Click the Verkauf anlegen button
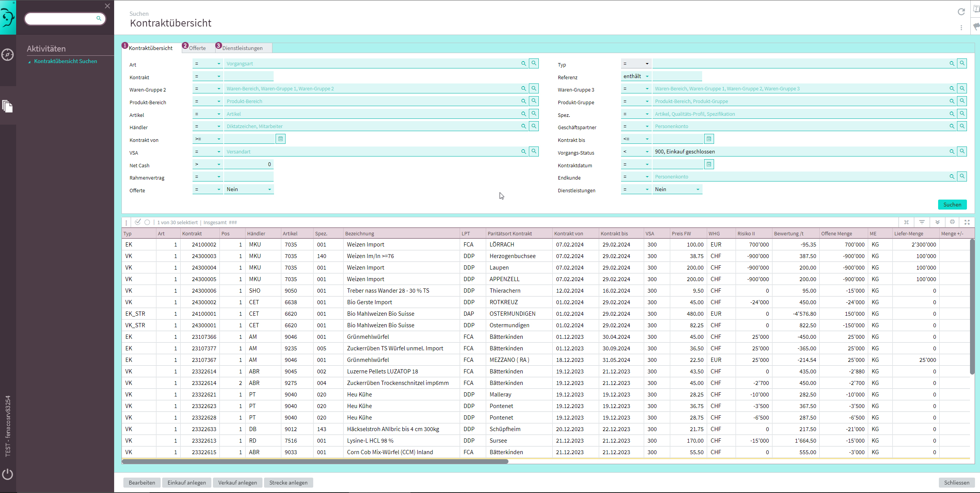Screen dimensions: 980x493 pos(238,483)
